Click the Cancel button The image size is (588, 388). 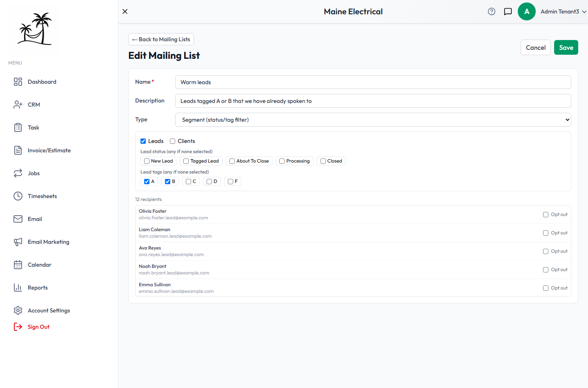pos(536,47)
